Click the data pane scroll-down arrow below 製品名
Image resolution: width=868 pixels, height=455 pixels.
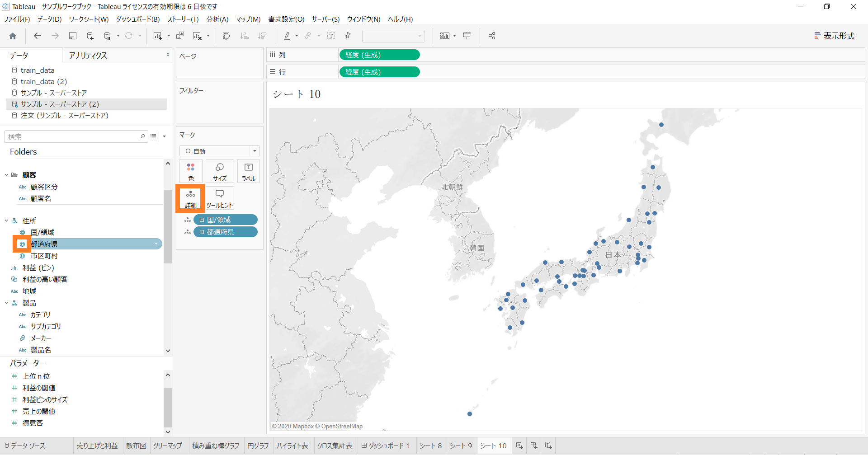(x=168, y=351)
